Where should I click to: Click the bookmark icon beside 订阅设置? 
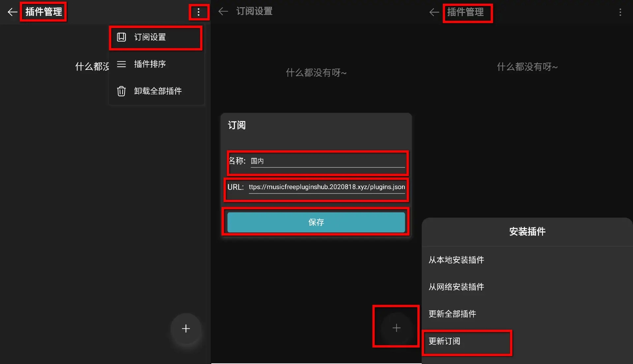tap(121, 37)
